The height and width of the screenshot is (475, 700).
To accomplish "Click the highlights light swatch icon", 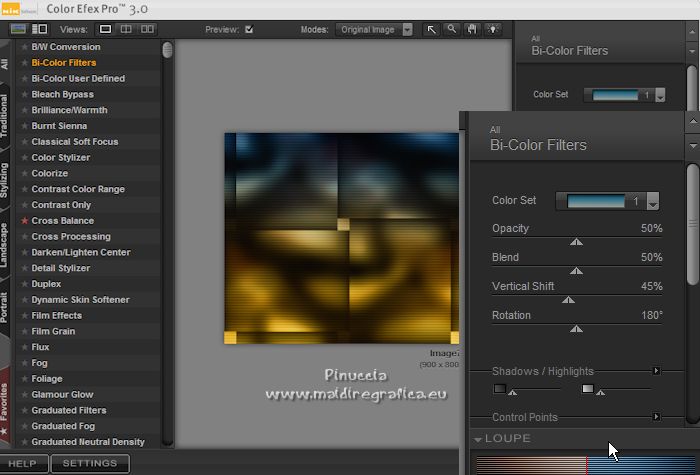I will 588,388.
